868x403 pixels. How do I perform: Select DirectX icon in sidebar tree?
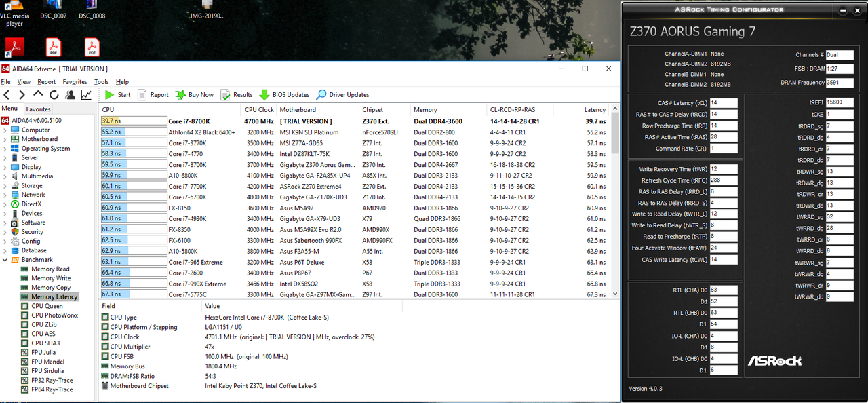click(15, 204)
